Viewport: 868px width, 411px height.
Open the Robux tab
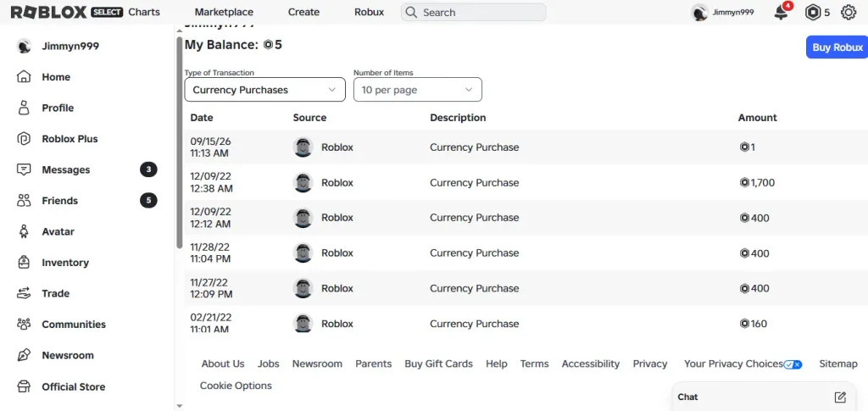[369, 12]
